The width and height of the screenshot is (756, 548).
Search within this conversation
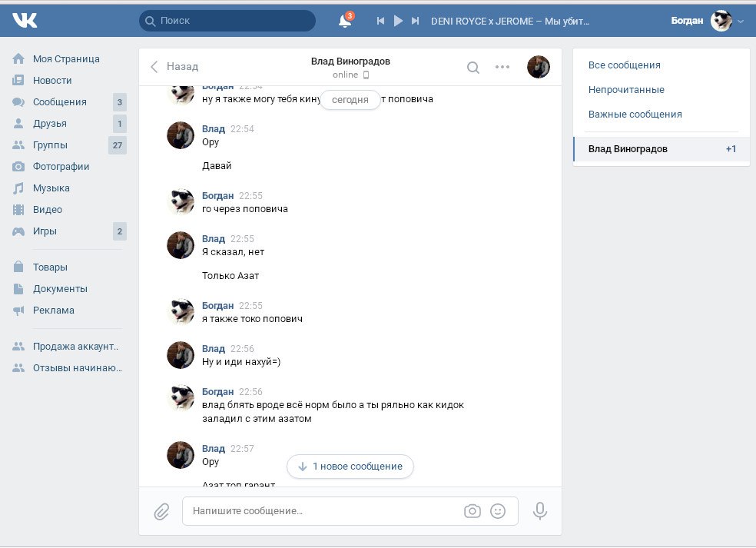pyautogui.click(x=473, y=67)
